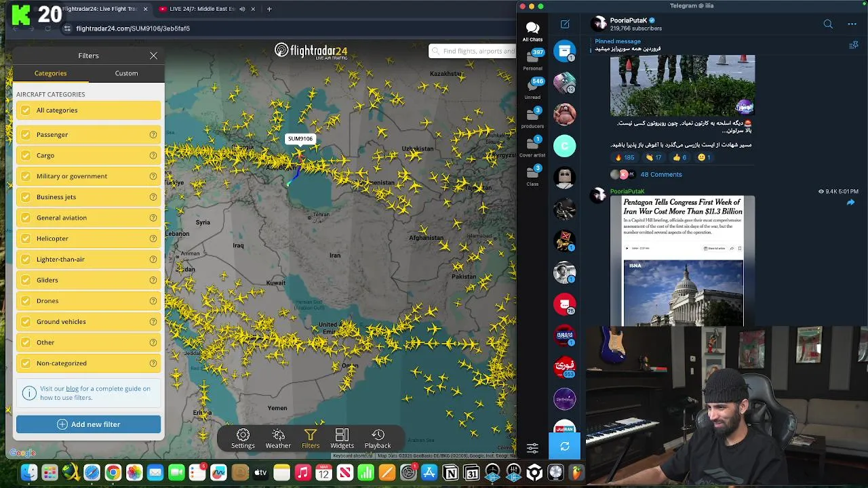Screen dimensions: 868x488
Task: Launch Safari from the Dock
Action: coord(92,472)
